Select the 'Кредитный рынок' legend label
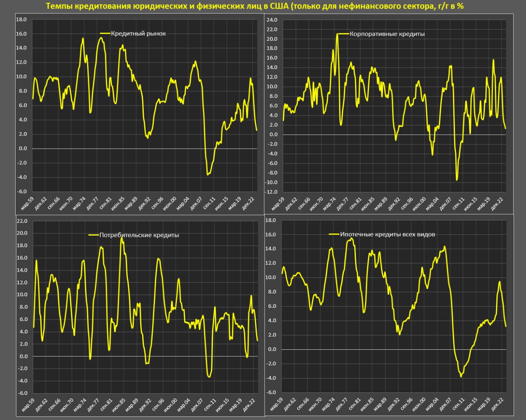526x420 pixels. pos(138,34)
